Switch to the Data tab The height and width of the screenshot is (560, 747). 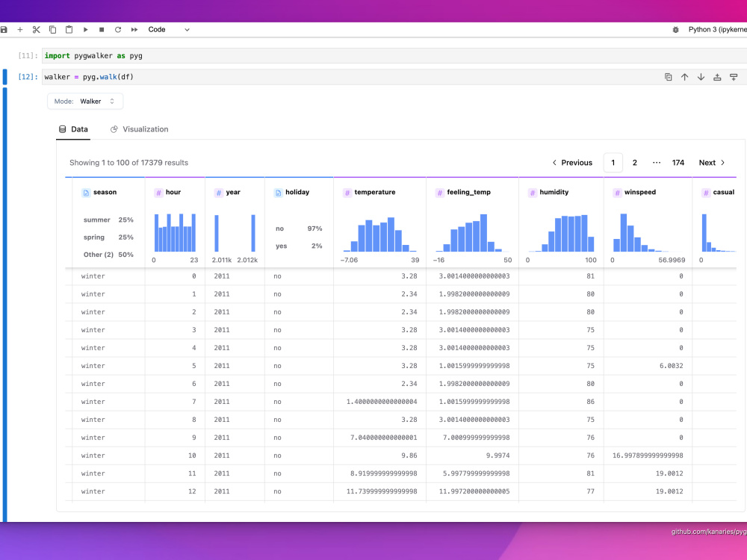[x=73, y=129]
